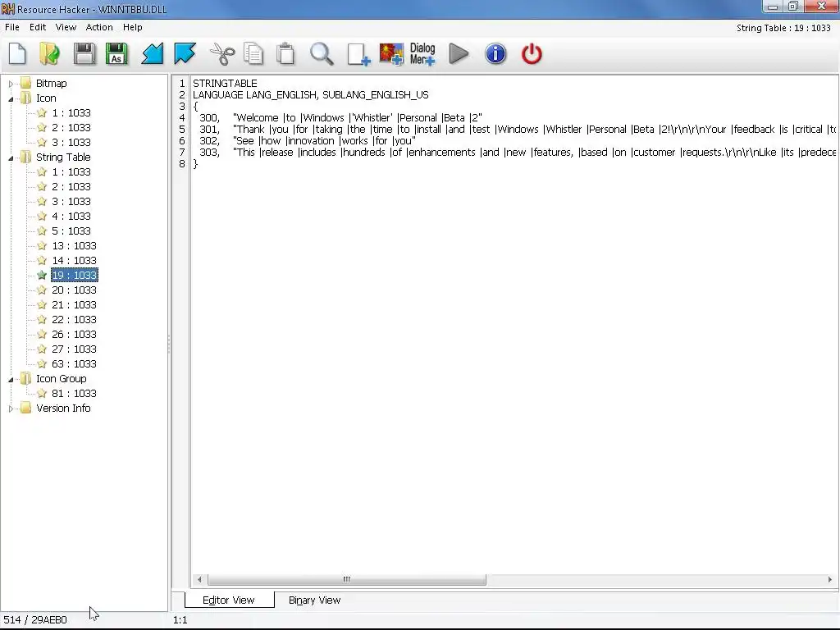Viewport: 840px width, 630px height.
Task: Collapse the Icon Group tree node
Action: click(11, 379)
